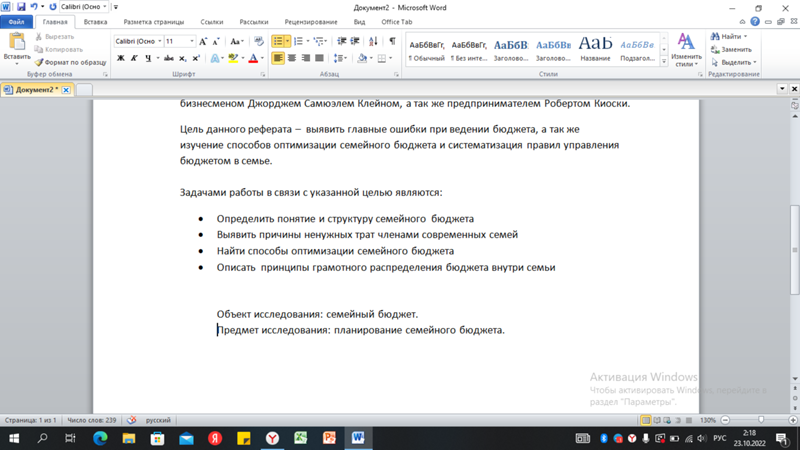
Task: Click the clear formatting icon
Action: coord(259,41)
